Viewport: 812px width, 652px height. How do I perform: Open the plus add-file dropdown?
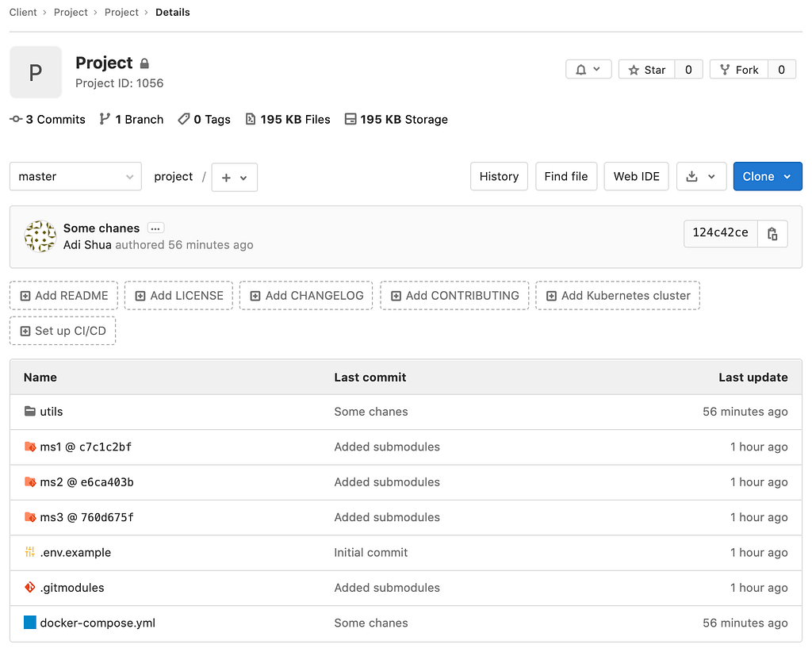(x=235, y=177)
